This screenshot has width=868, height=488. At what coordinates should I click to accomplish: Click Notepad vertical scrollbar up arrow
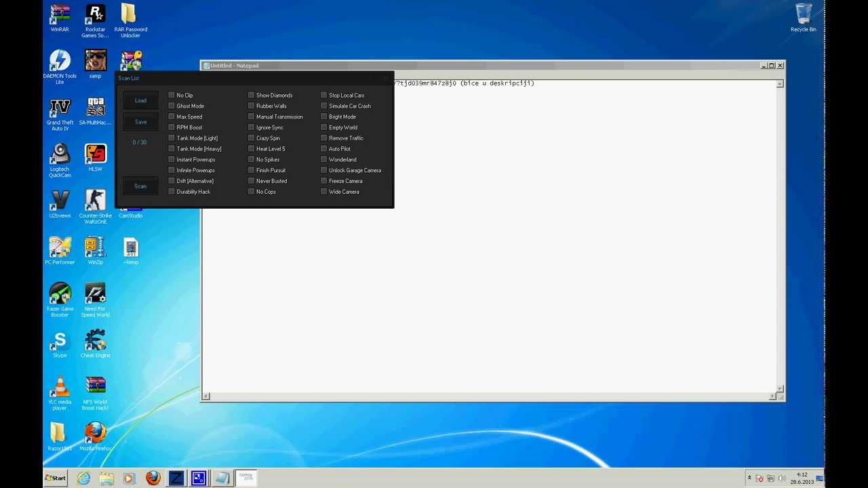(780, 83)
